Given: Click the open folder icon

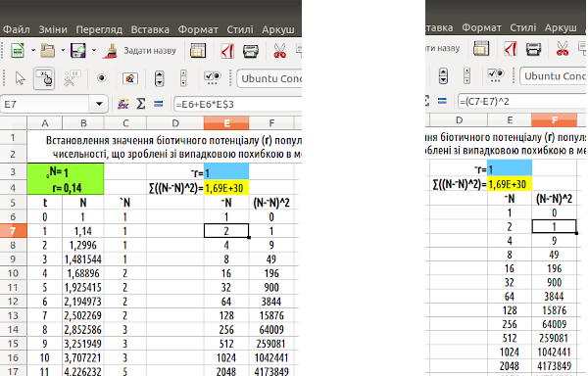Looking at the screenshot, I should point(48,50).
